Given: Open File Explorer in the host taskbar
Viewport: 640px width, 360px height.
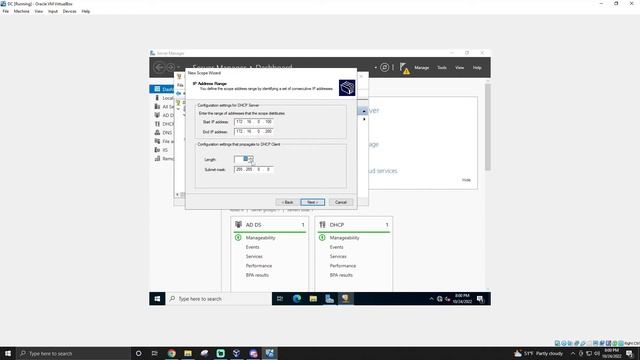Looking at the screenshot, I should 188,353.
